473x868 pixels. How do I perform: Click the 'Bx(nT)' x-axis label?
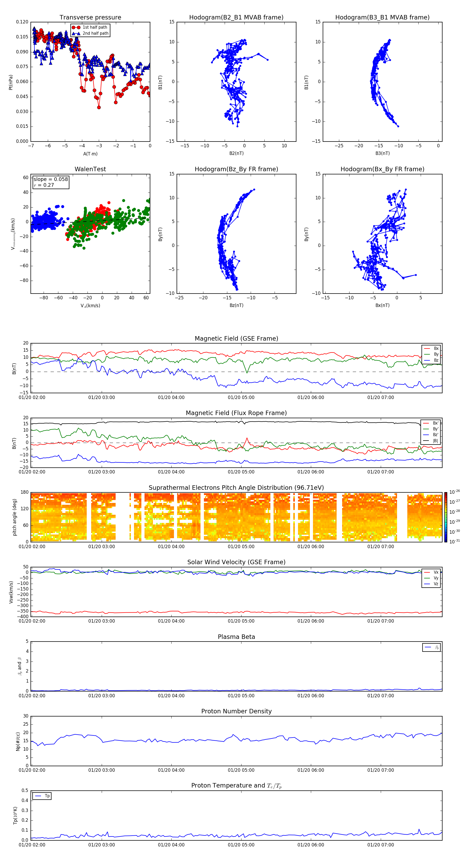(382, 305)
